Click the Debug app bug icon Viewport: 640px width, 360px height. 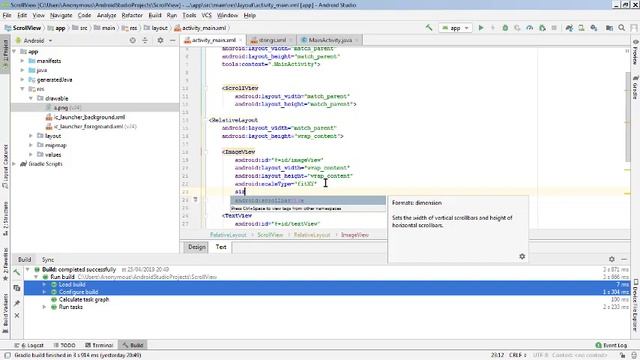click(x=505, y=28)
